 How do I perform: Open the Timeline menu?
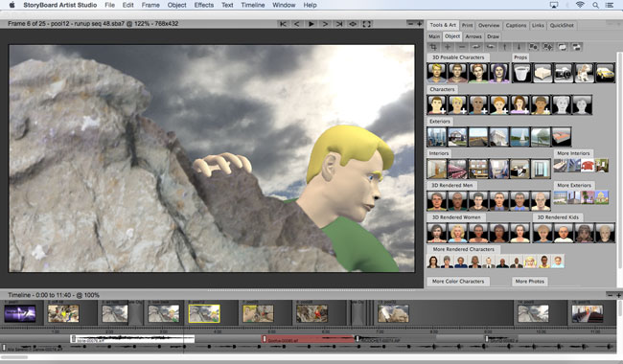tap(253, 5)
